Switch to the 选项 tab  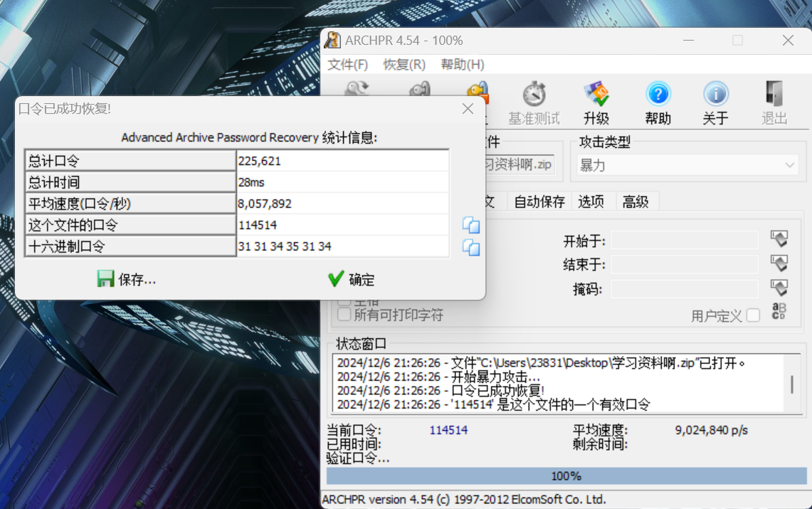(x=591, y=202)
